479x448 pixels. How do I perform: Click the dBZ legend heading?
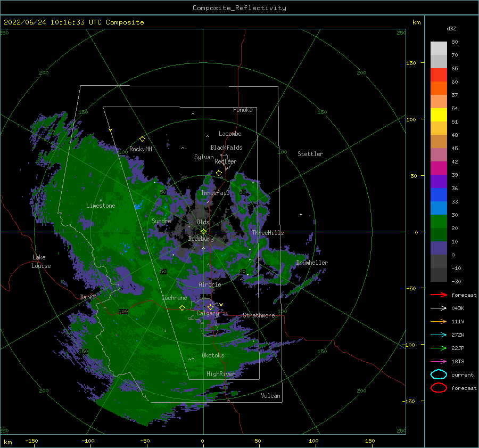(x=451, y=29)
